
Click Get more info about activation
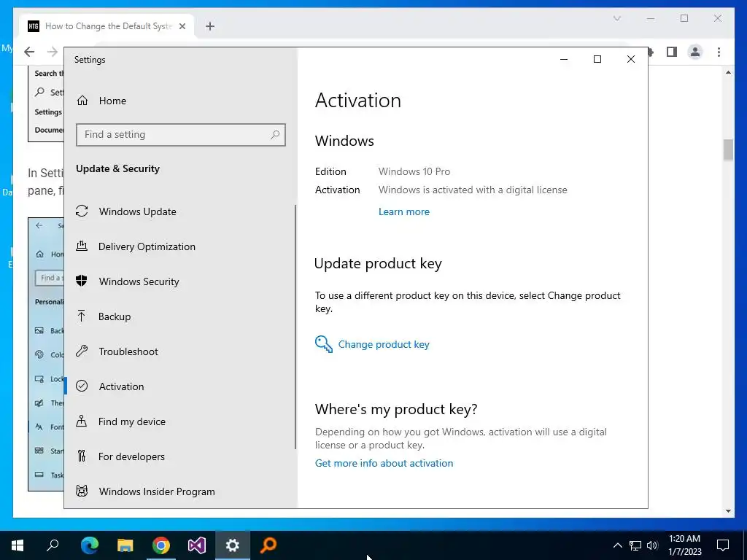pos(384,463)
